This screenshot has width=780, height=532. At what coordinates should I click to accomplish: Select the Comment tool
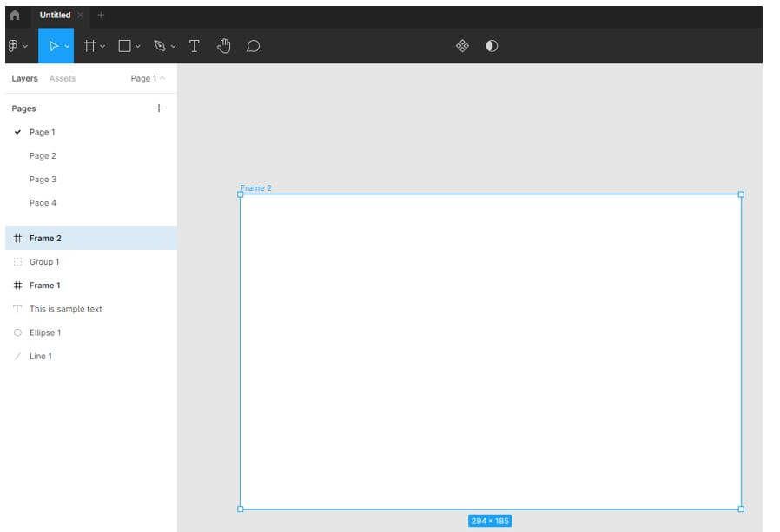click(x=254, y=46)
